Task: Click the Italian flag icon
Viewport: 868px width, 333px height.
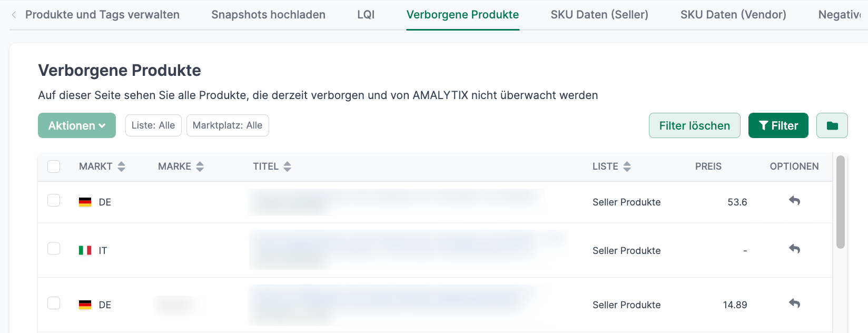Action: 85,250
